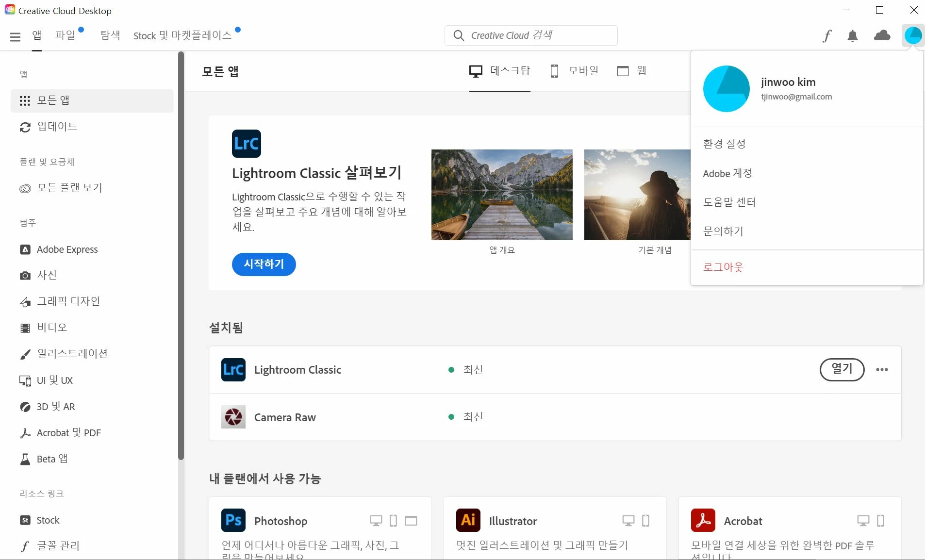
Task: Click 열기 for Lightroom Classic
Action: point(842,370)
